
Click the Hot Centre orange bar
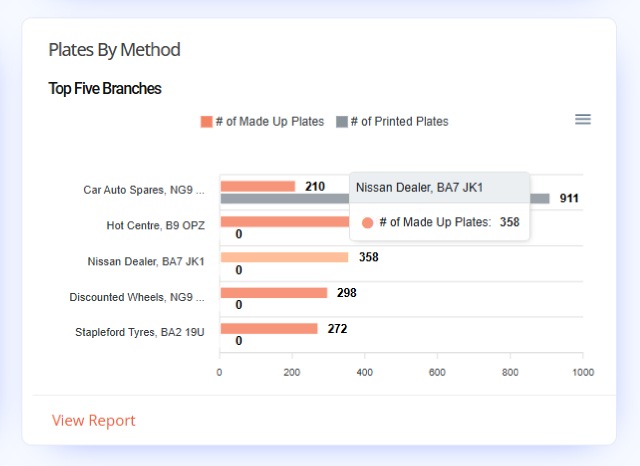(285, 222)
